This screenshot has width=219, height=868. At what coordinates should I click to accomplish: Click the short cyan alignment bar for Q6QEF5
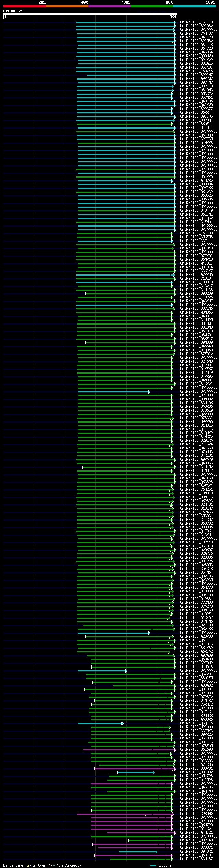(100, 724)
